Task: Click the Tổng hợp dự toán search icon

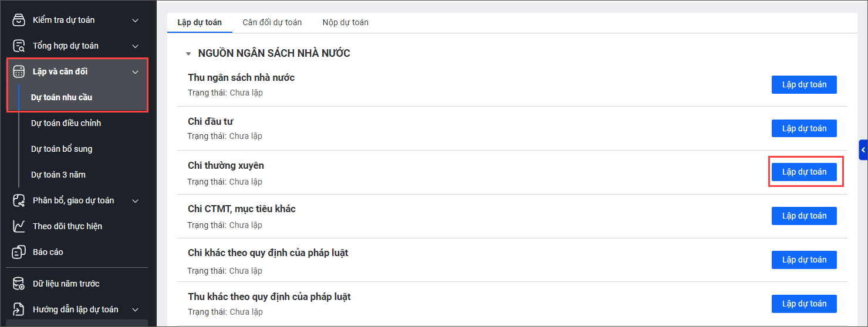Action: (x=19, y=46)
